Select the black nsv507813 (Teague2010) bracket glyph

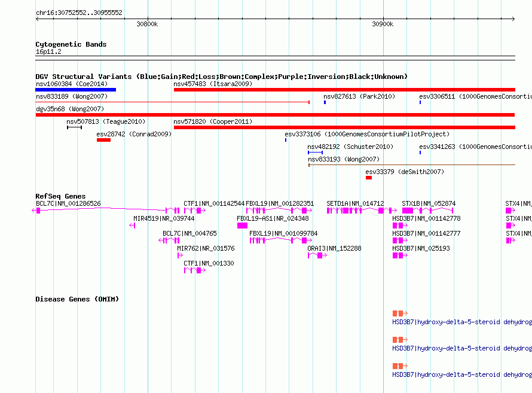click(x=74, y=127)
